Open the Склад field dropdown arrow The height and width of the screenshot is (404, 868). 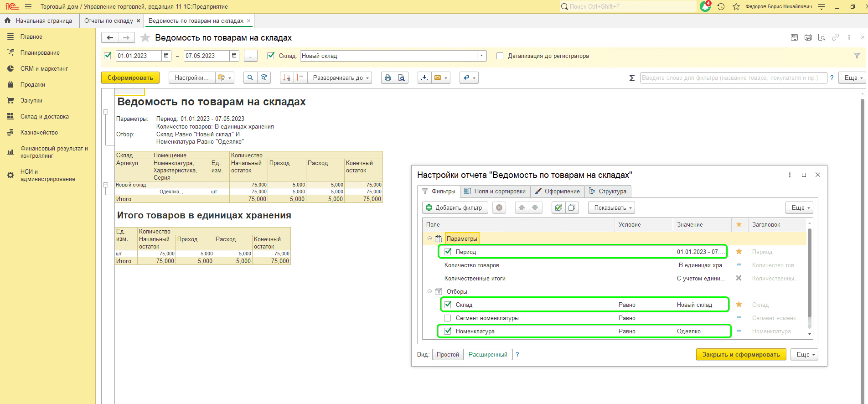click(x=481, y=56)
